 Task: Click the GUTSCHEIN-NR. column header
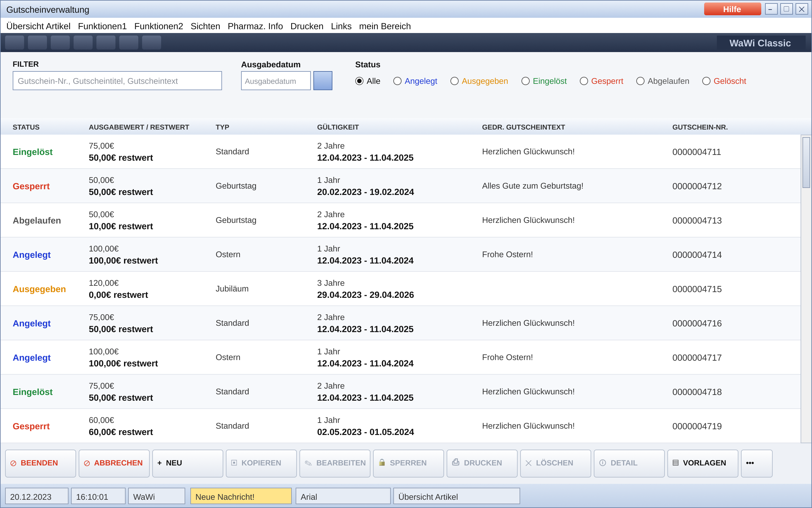[700, 127]
